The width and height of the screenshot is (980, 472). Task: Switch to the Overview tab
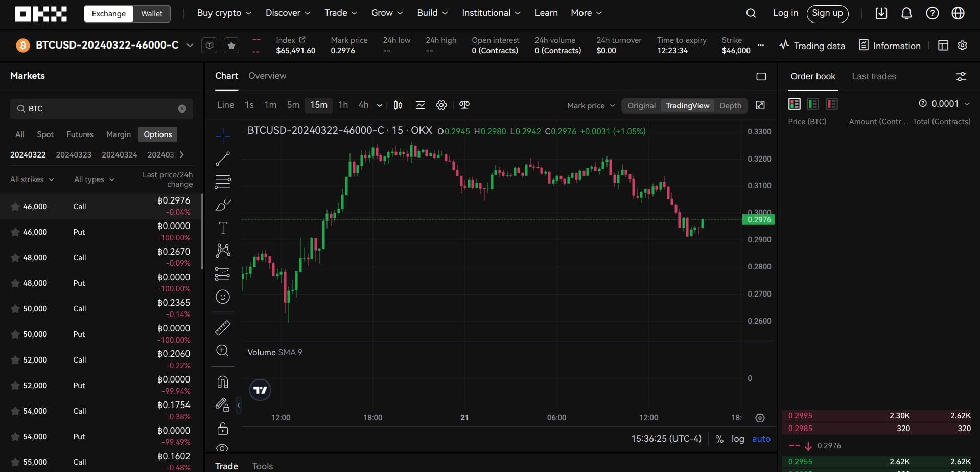[x=267, y=76]
